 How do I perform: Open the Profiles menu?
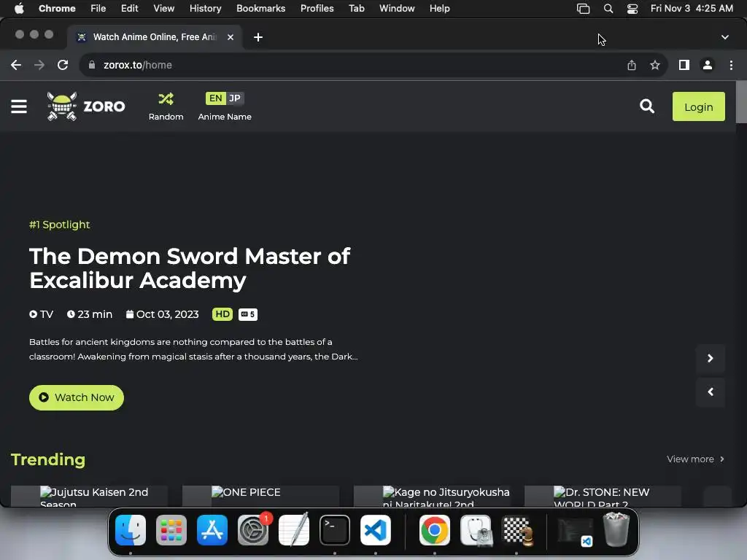317,9
